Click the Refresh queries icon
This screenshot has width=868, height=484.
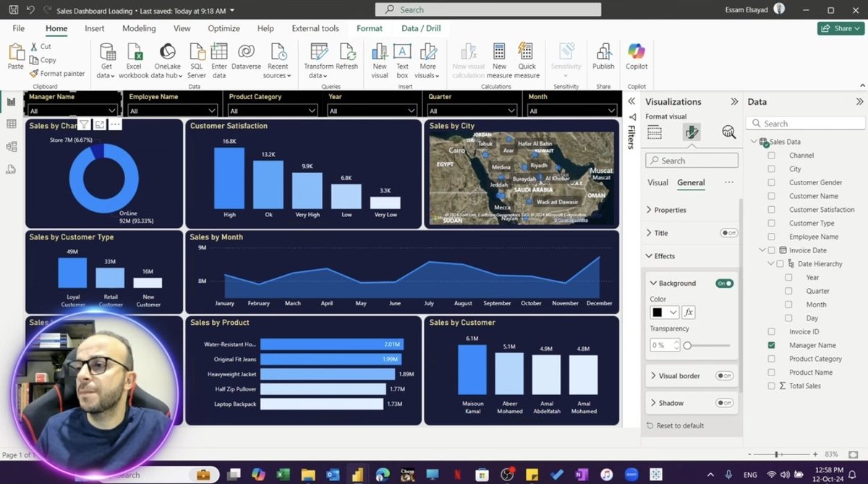click(346, 56)
